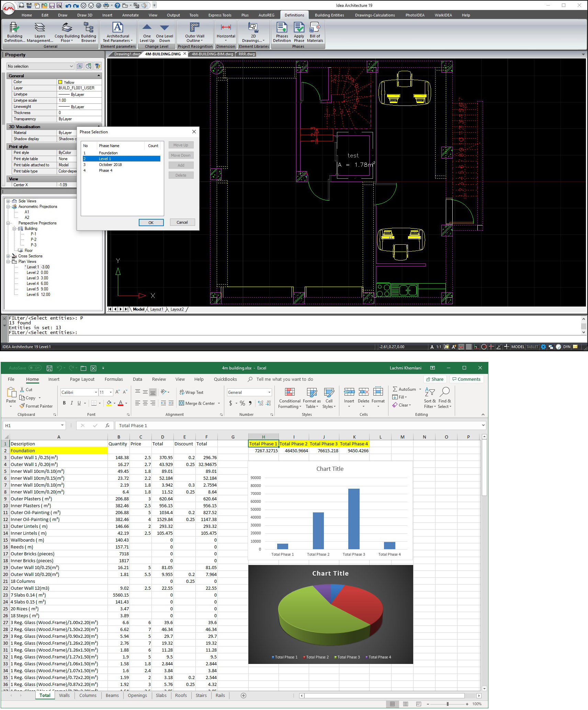
Task: Switch to Layout1 drawing tab
Action: click(x=157, y=309)
